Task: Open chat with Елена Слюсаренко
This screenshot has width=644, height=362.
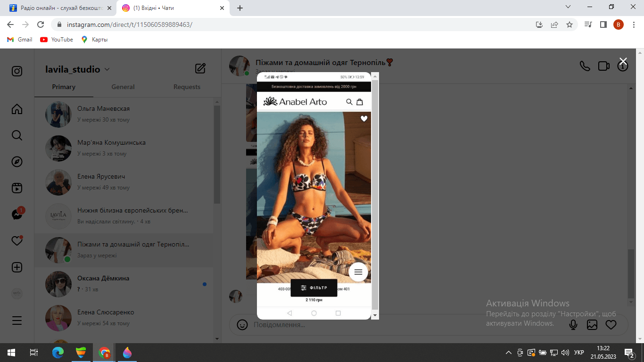Action: pyautogui.click(x=124, y=318)
